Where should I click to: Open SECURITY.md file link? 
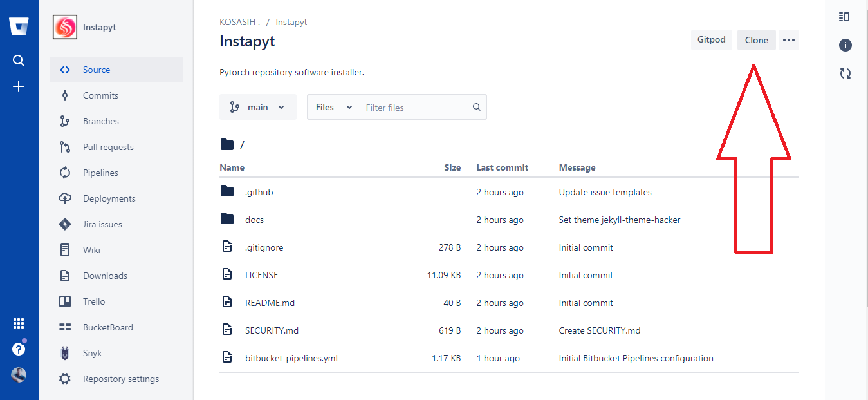tap(272, 330)
